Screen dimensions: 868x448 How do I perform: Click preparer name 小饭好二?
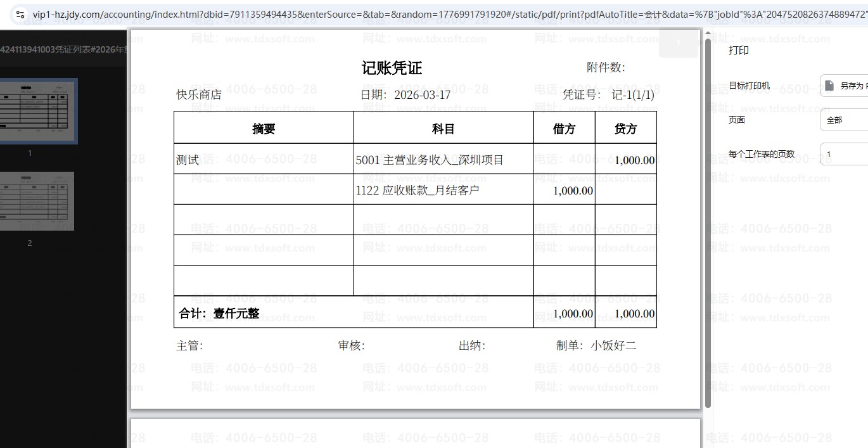(613, 346)
